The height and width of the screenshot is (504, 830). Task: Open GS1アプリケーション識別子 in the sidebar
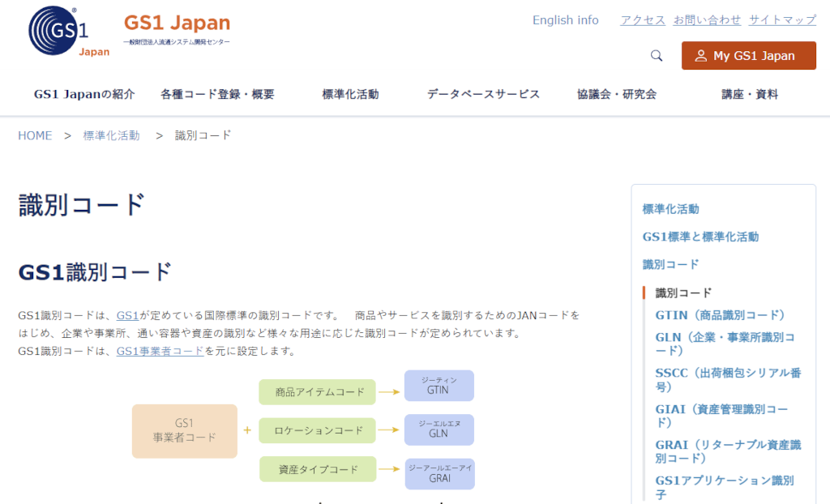click(x=725, y=487)
